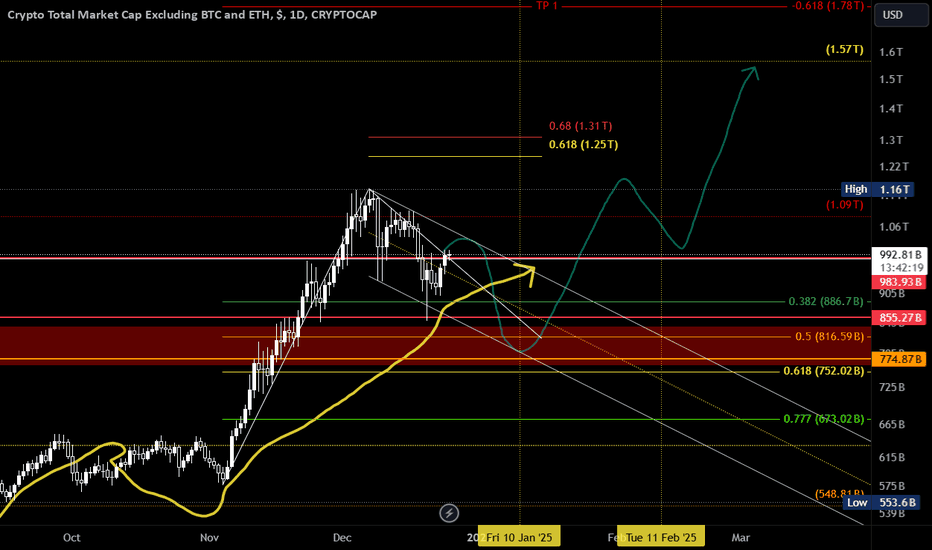Click the 1.6T price axis value
Image resolution: width=932 pixels, height=550 pixels.
(891, 52)
